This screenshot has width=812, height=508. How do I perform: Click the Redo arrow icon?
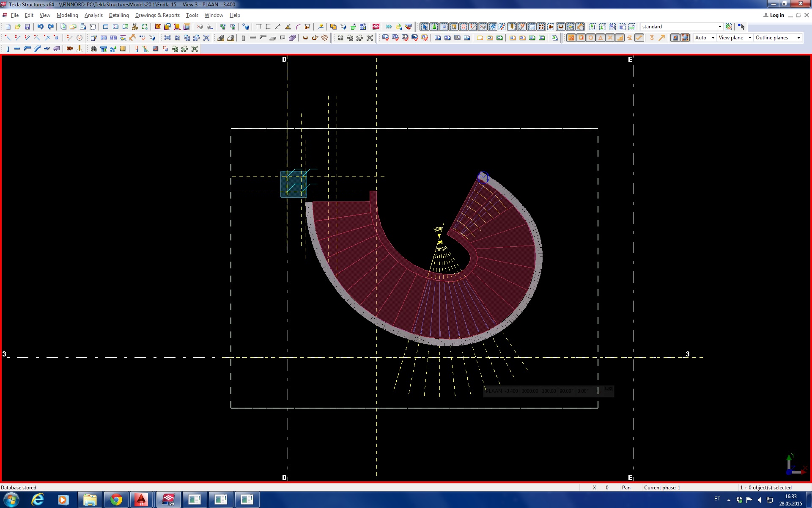tap(50, 27)
